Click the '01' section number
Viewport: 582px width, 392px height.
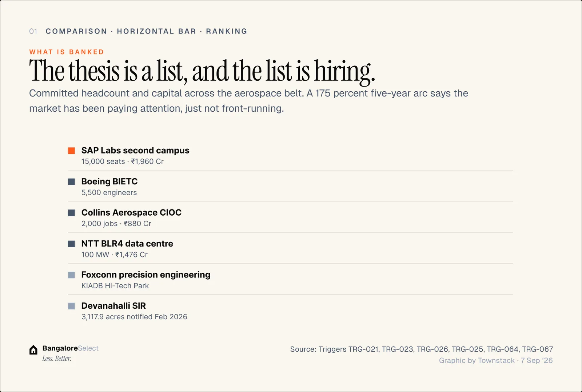coord(33,31)
